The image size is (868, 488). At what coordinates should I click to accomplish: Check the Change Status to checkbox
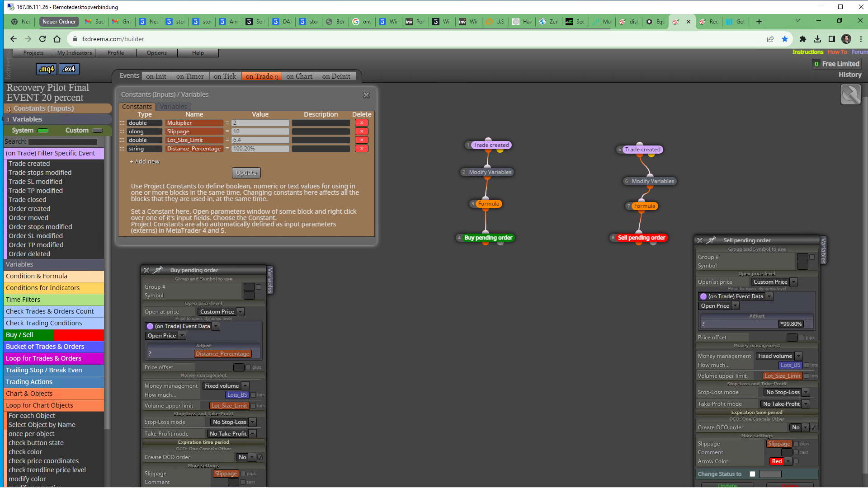[x=752, y=474]
